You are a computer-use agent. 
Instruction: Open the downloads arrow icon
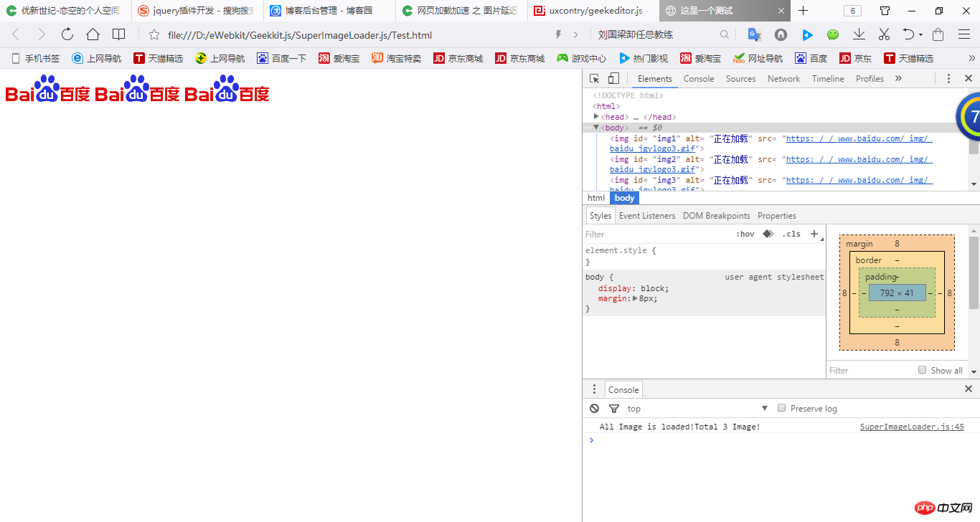coord(859,34)
